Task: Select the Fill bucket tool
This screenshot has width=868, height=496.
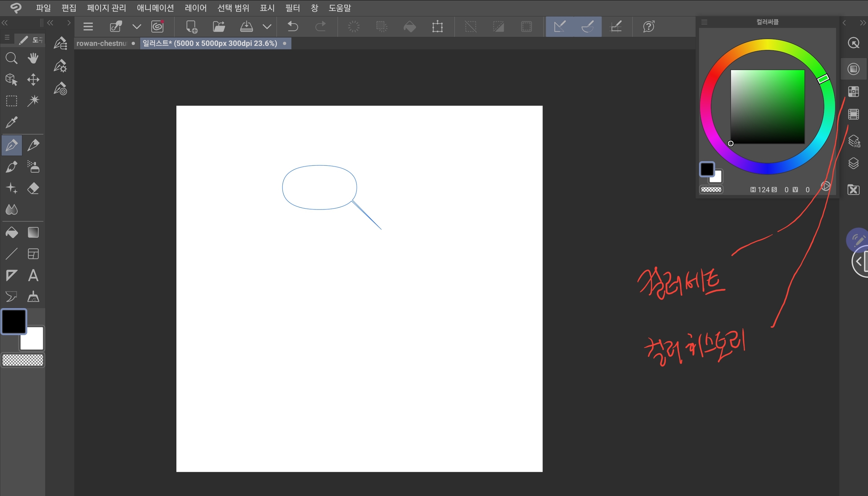Action: pos(11,233)
